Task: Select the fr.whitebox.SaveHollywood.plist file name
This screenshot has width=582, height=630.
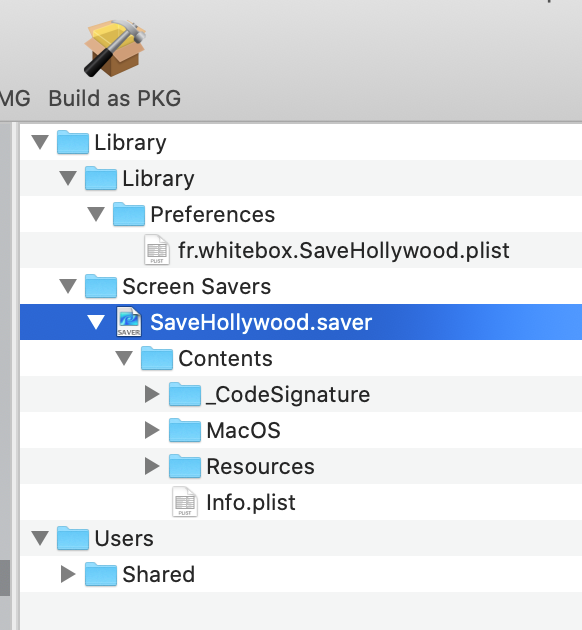Action: point(344,250)
